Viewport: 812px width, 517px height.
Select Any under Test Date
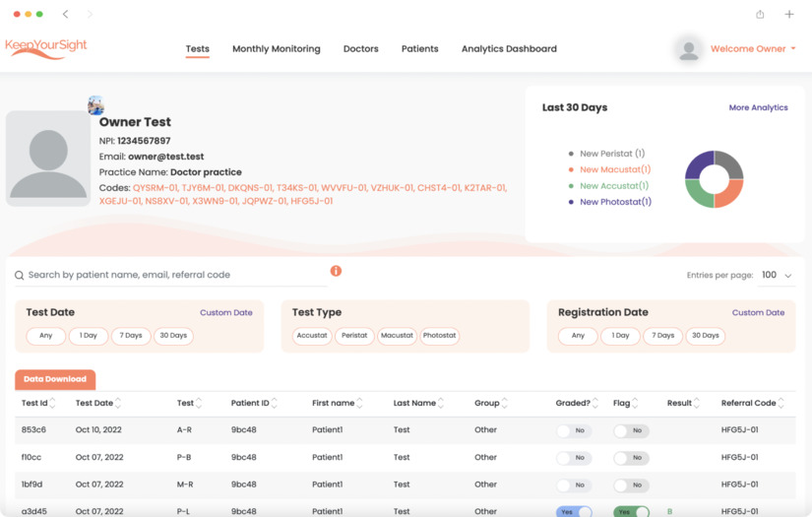pos(45,336)
